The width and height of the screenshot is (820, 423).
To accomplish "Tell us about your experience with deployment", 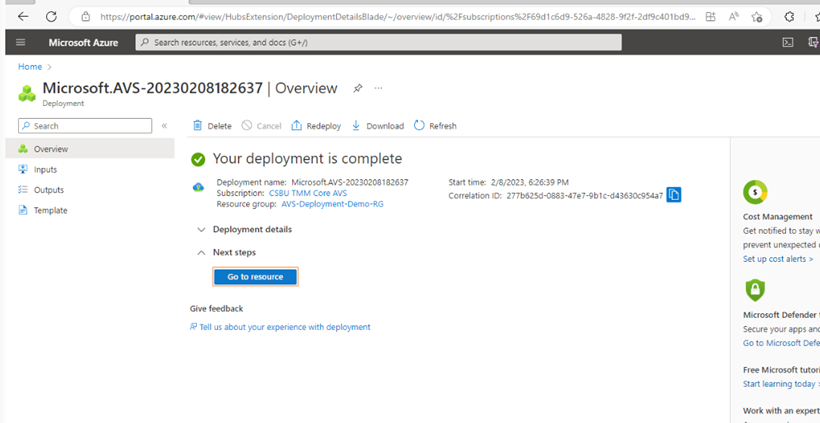I will pos(280,327).
